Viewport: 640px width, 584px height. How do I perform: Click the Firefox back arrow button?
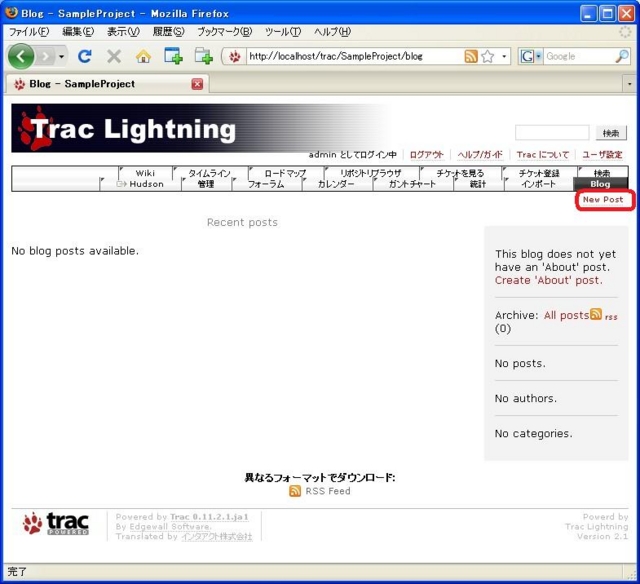coord(21,56)
